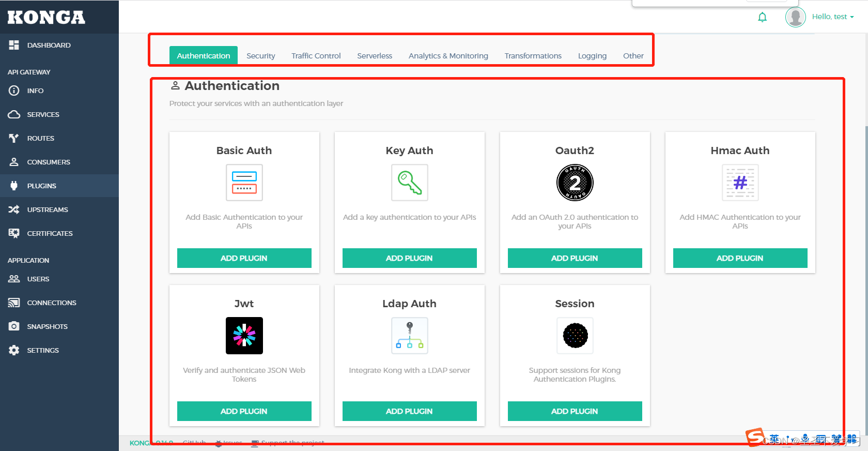Open the Analytics & Monitoring tab

pyautogui.click(x=448, y=55)
